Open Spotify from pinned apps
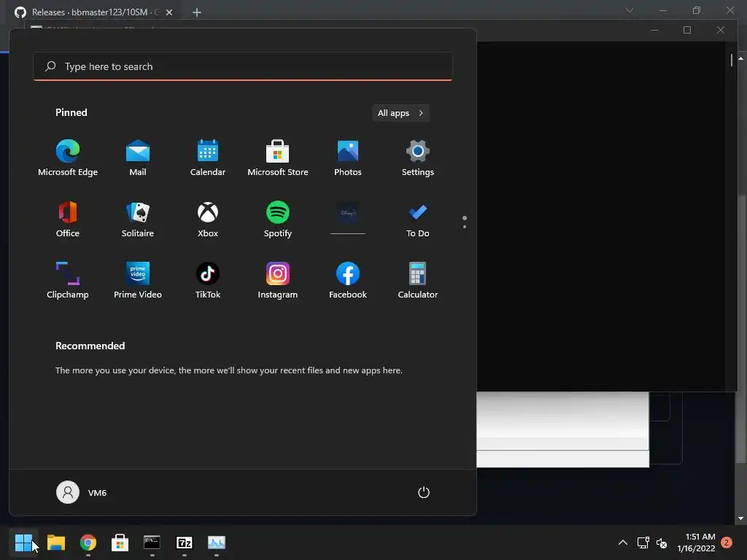Screen dimensions: 747x560 click(278, 219)
